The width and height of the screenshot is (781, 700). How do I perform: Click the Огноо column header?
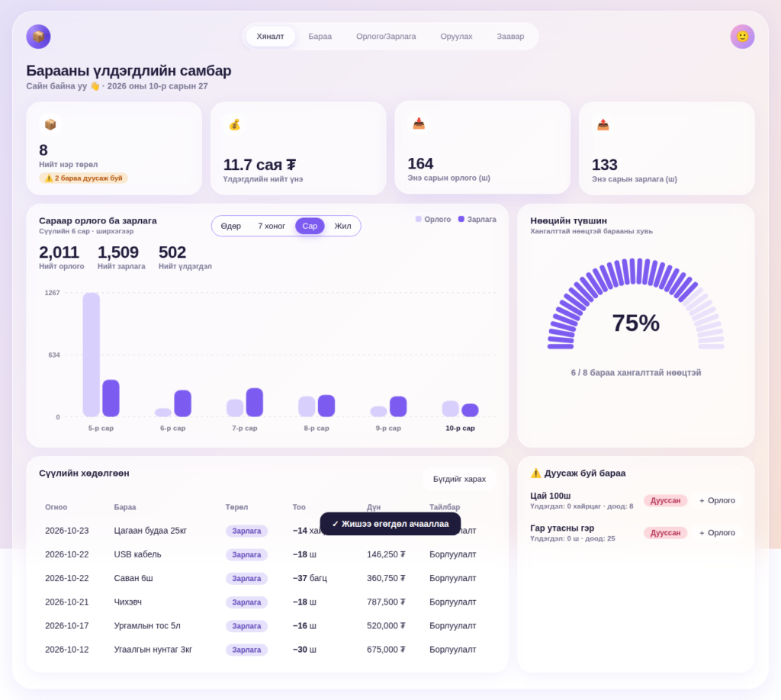point(56,507)
